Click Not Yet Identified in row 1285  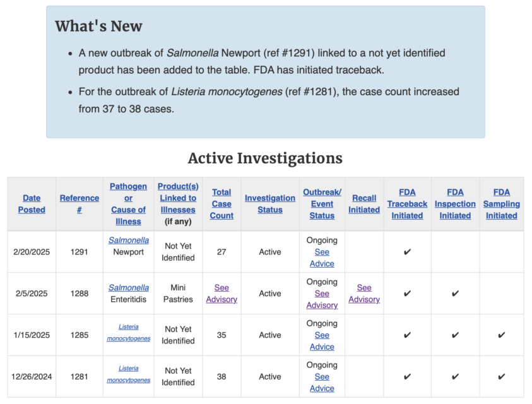[x=178, y=335]
